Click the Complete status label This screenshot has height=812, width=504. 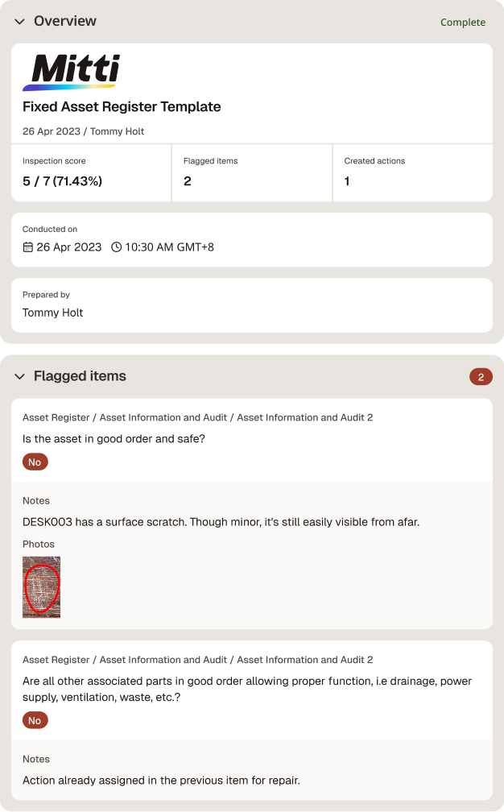463,23
